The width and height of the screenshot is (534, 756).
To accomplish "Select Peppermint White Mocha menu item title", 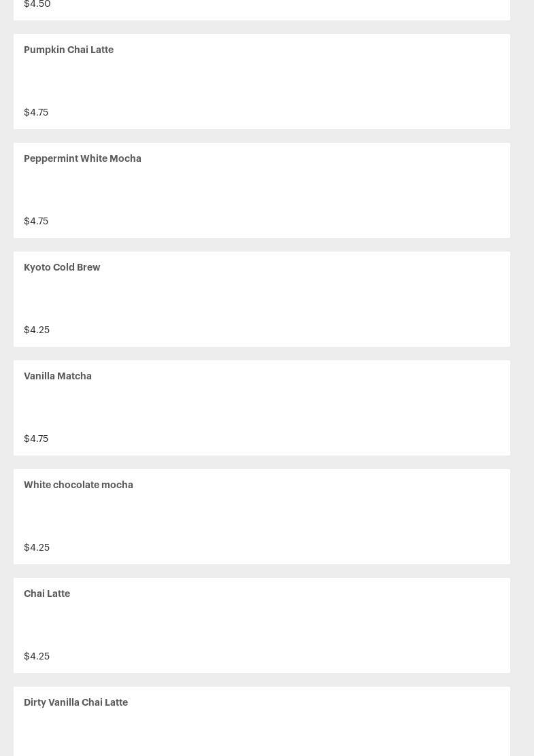I will coord(82,158).
